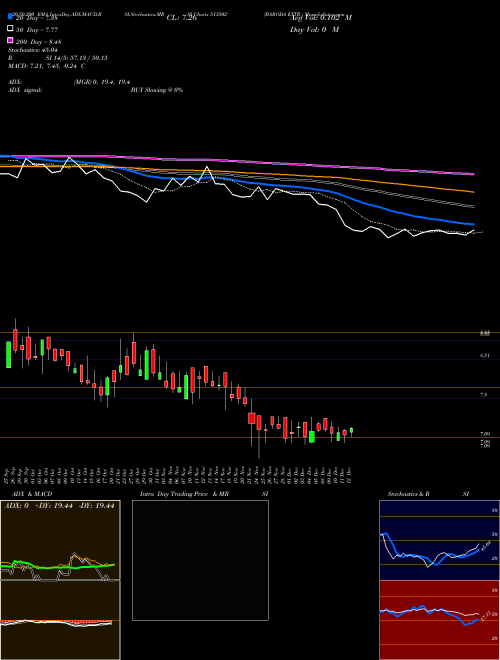This screenshot has width=500, height=660.
Task: Click the 'BUY Slowing @ 0%' signal text
Action: tap(157, 90)
